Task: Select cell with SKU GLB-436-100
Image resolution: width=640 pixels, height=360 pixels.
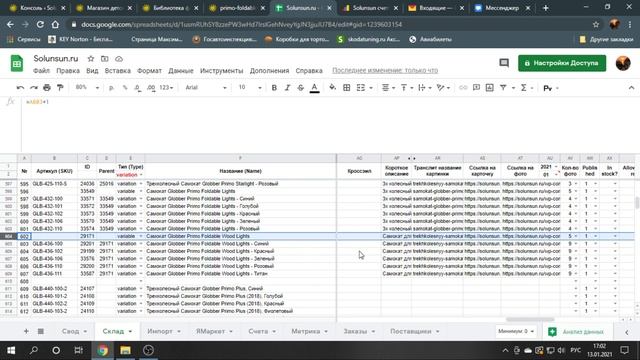Action: pyautogui.click(x=54, y=244)
